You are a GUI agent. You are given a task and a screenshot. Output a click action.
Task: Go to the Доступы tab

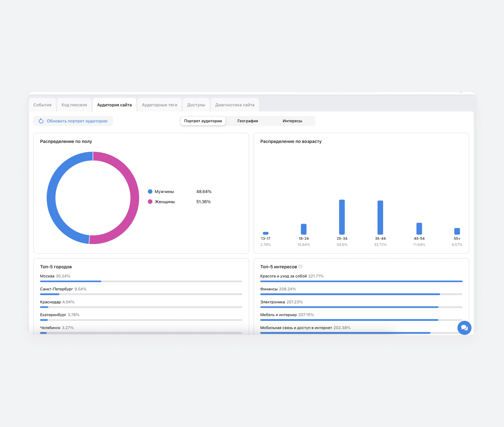[196, 105]
